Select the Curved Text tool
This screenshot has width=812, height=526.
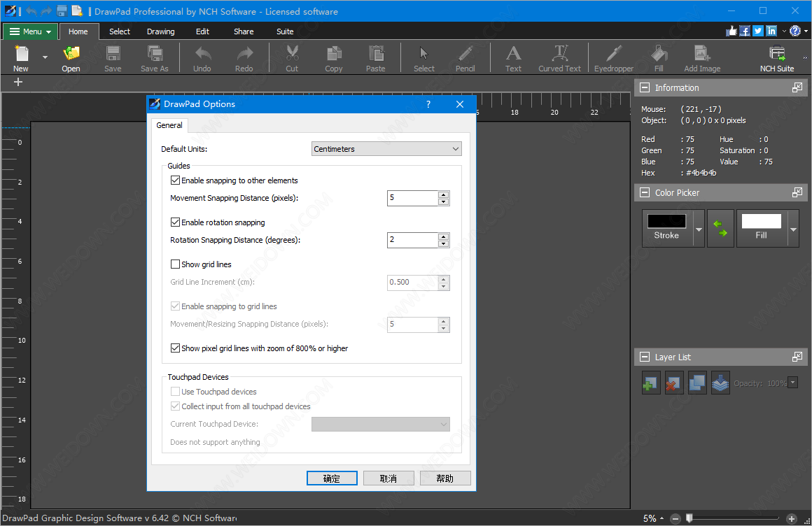coord(560,53)
